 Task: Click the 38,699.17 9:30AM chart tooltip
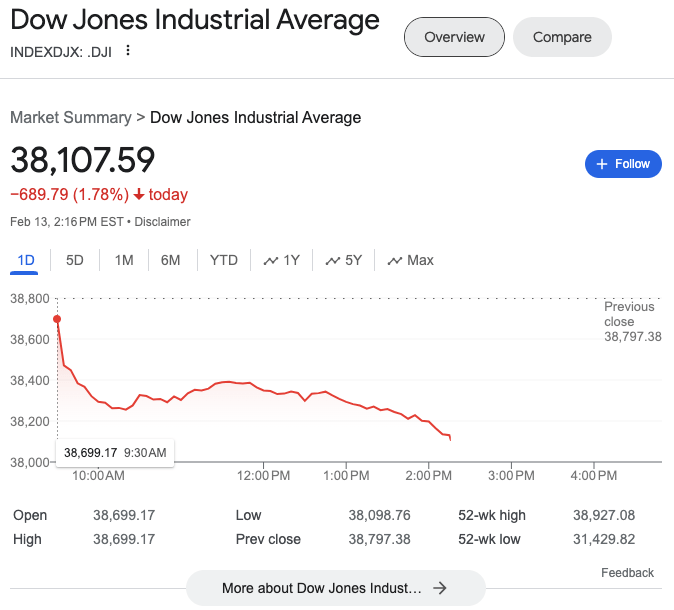point(115,453)
